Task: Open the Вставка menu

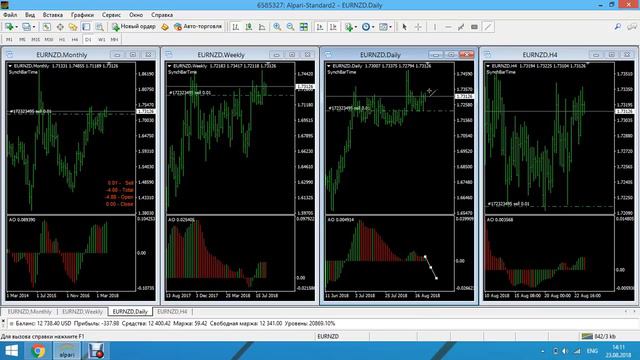Action: [53, 15]
